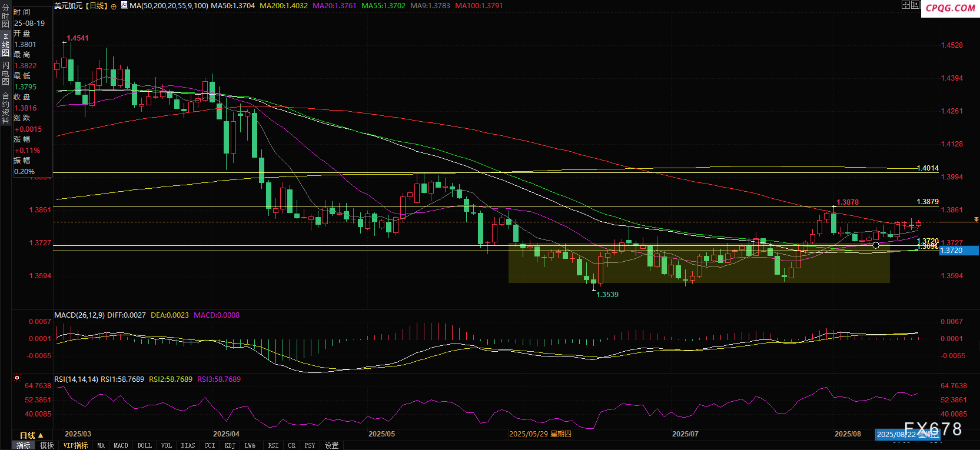Click the 2025/05/29 星期四 date marker

[x=540, y=434]
